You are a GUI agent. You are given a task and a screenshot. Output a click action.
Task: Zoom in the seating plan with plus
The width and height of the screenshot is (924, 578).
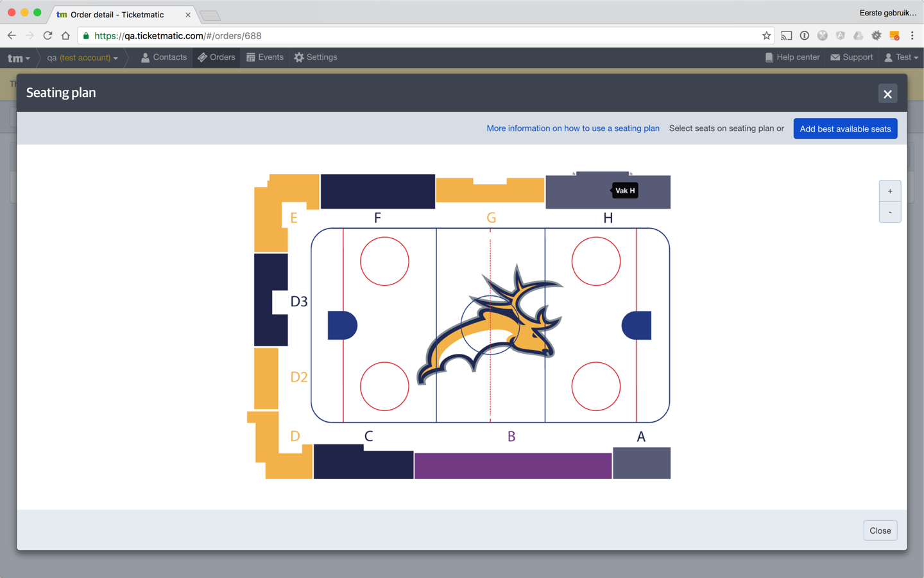890,191
